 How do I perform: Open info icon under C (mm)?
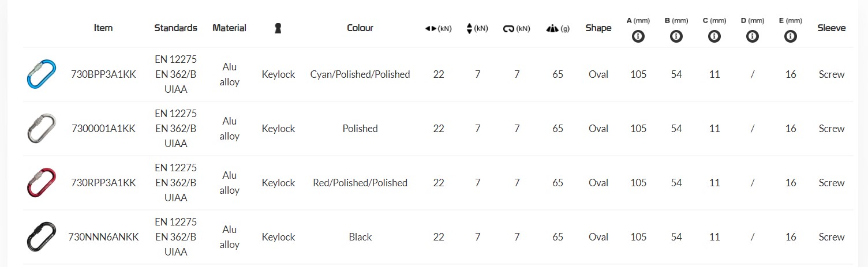pyautogui.click(x=714, y=36)
